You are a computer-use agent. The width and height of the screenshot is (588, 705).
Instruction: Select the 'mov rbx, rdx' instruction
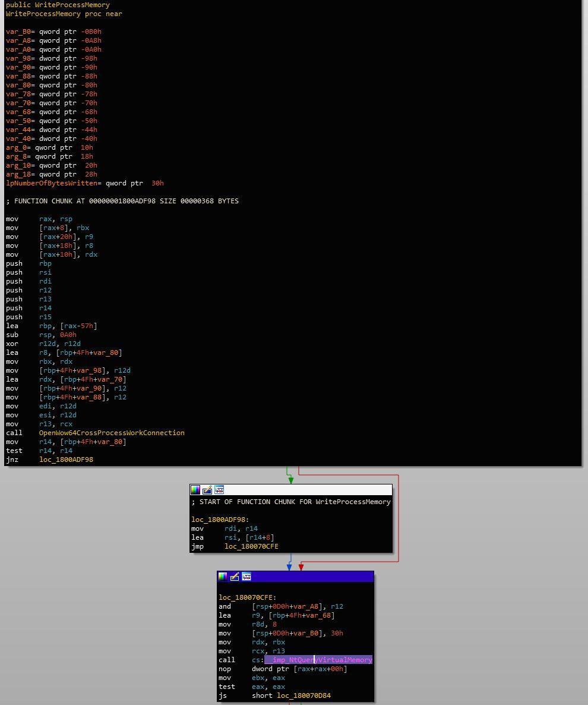click(39, 361)
